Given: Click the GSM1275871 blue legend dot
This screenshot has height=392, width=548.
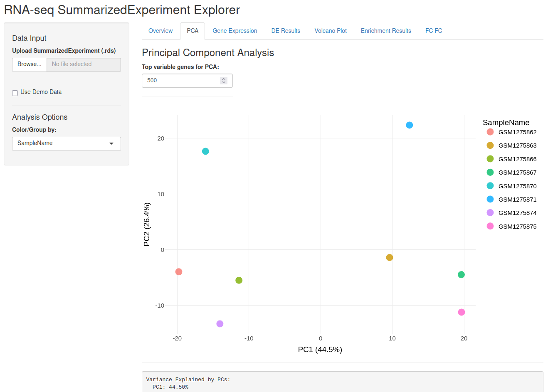Looking at the screenshot, I should (x=490, y=199).
